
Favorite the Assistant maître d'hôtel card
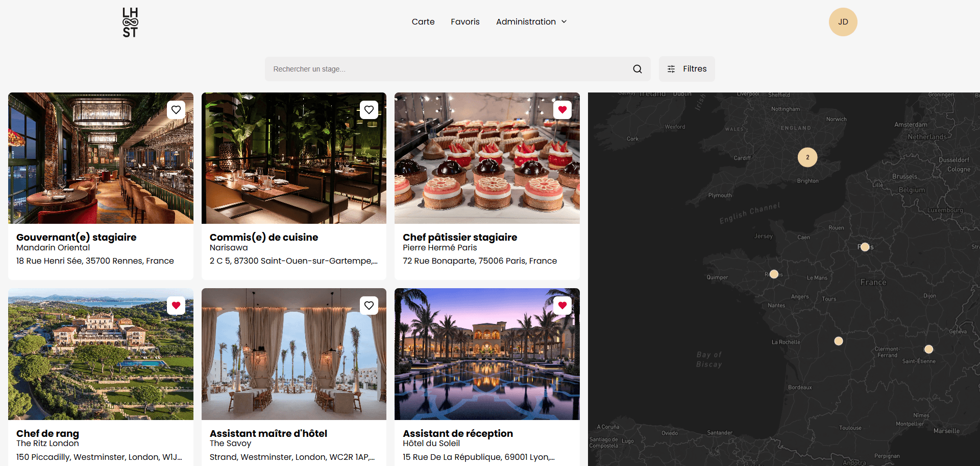point(369,306)
